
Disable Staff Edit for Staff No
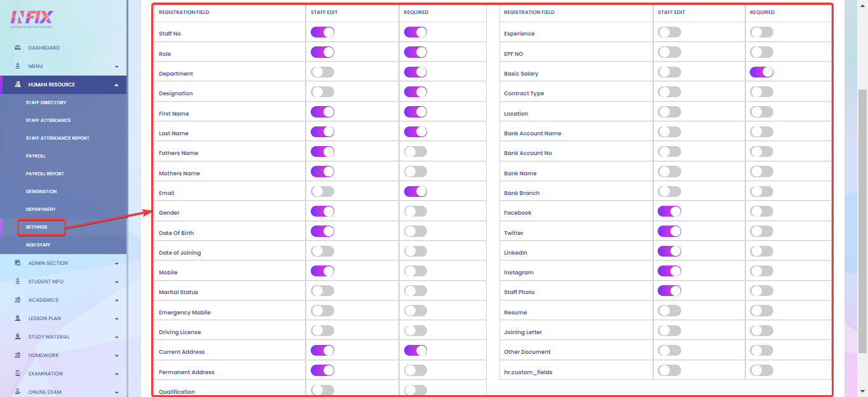pyautogui.click(x=322, y=32)
